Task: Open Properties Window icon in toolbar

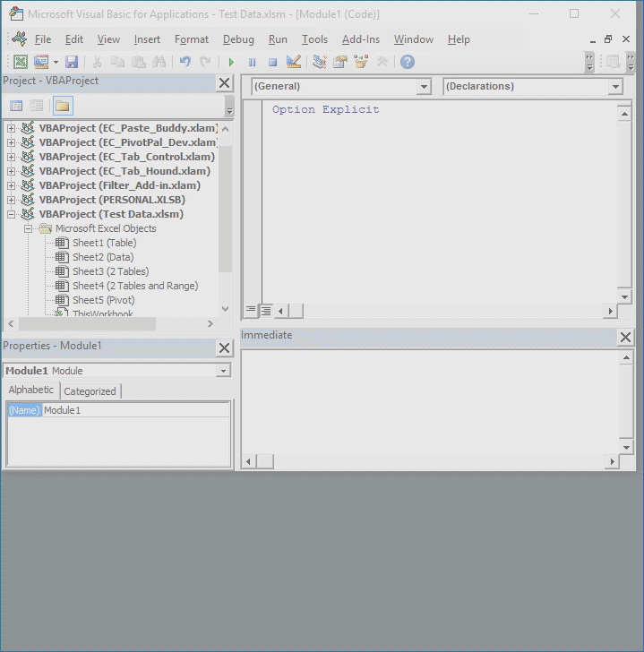Action: (x=340, y=62)
